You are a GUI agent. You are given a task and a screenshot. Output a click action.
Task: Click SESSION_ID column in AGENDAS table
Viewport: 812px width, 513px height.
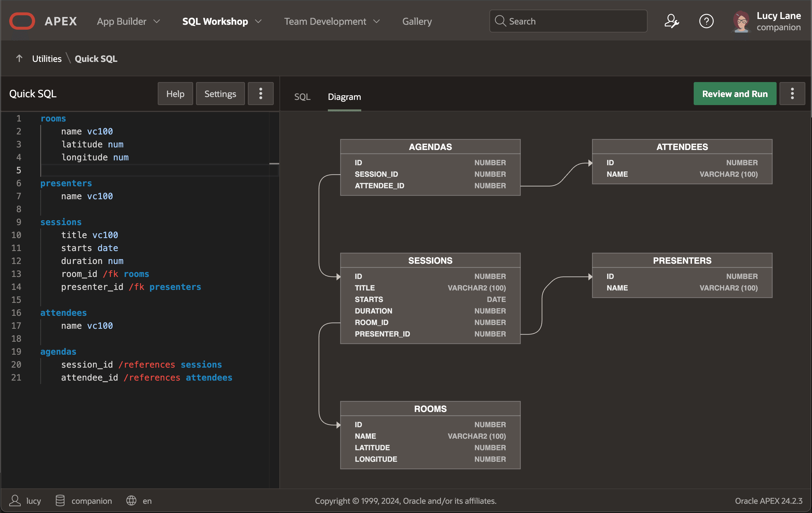[x=430, y=174]
